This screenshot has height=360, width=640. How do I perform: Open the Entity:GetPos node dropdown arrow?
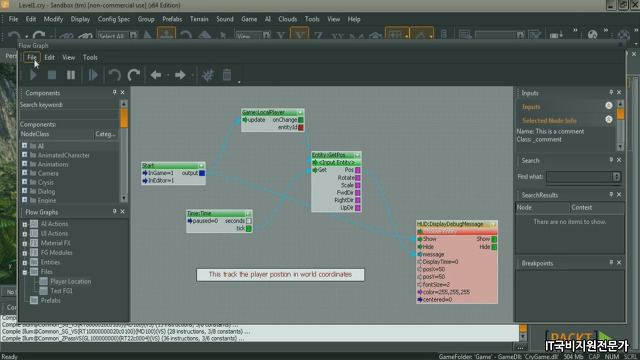357,155
